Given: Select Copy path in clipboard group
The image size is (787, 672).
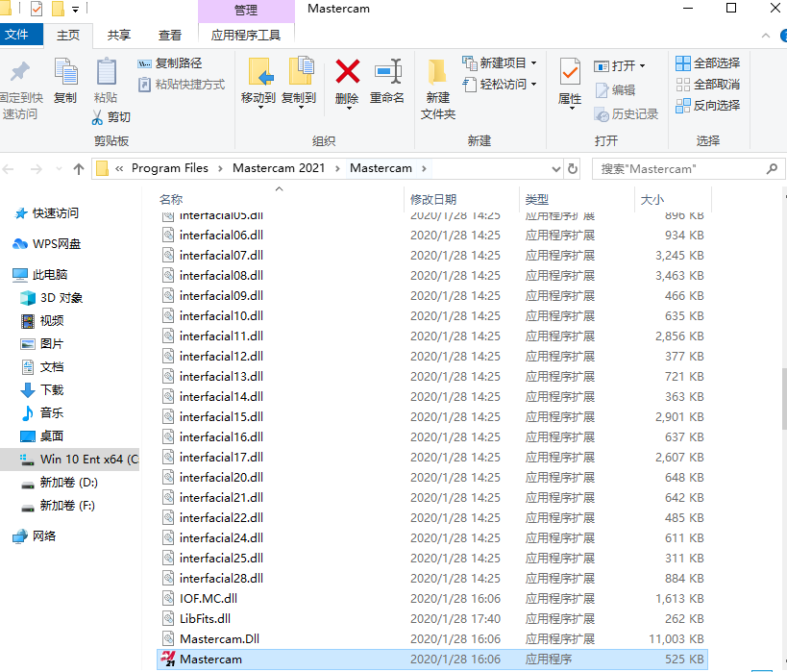Looking at the screenshot, I should tap(170, 63).
